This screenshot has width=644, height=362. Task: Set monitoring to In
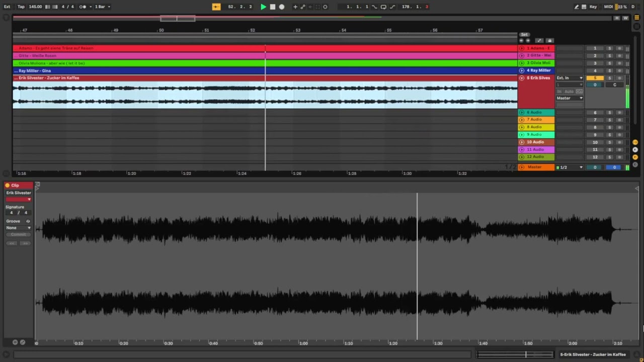pyautogui.click(x=559, y=92)
